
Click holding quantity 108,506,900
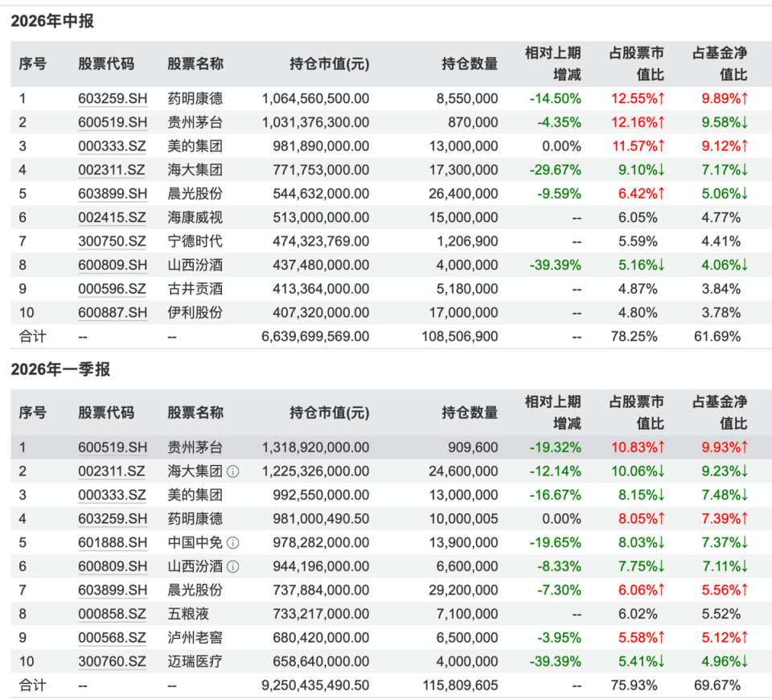[x=460, y=336]
